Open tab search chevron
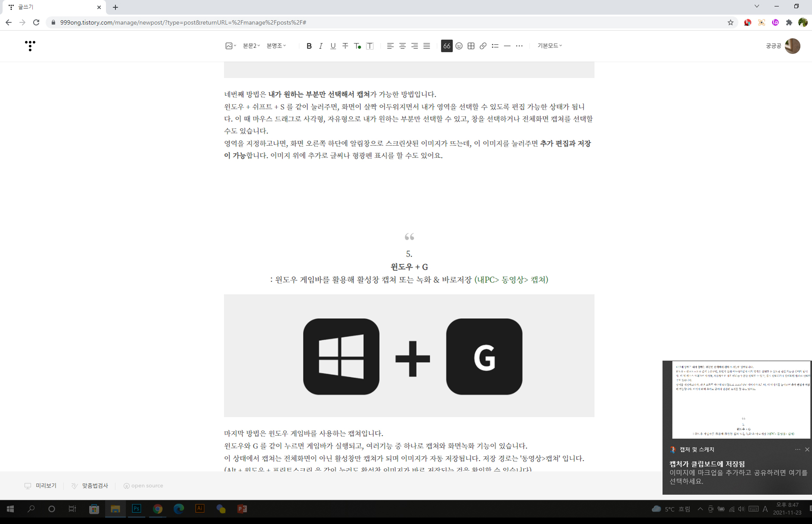This screenshot has width=812, height=524. pos(757,6)
